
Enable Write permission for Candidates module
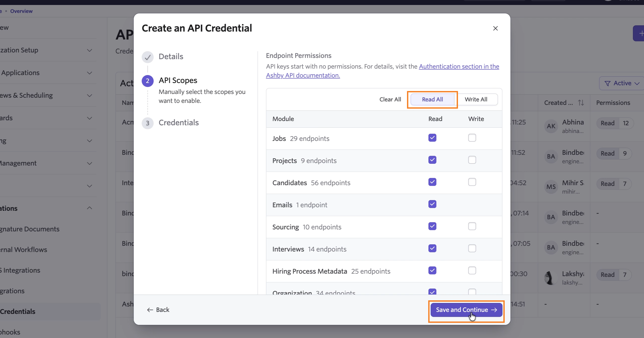point(472,182)
